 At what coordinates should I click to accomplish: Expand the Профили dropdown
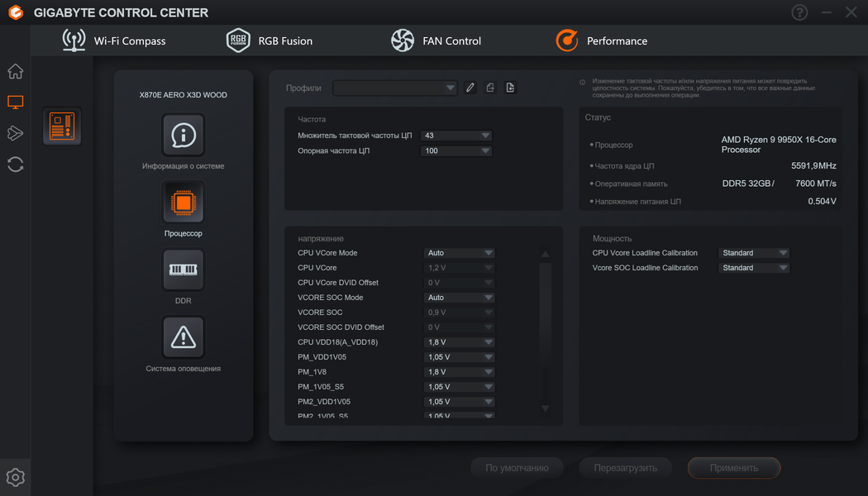[395, 88]
